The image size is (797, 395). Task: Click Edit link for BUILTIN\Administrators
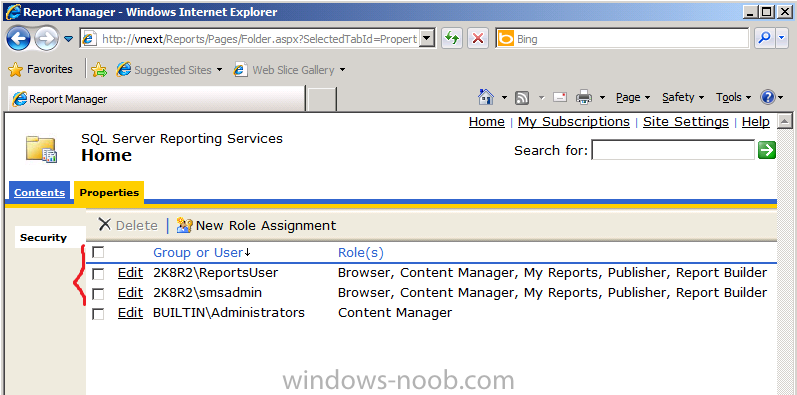(x=130, y=313)
